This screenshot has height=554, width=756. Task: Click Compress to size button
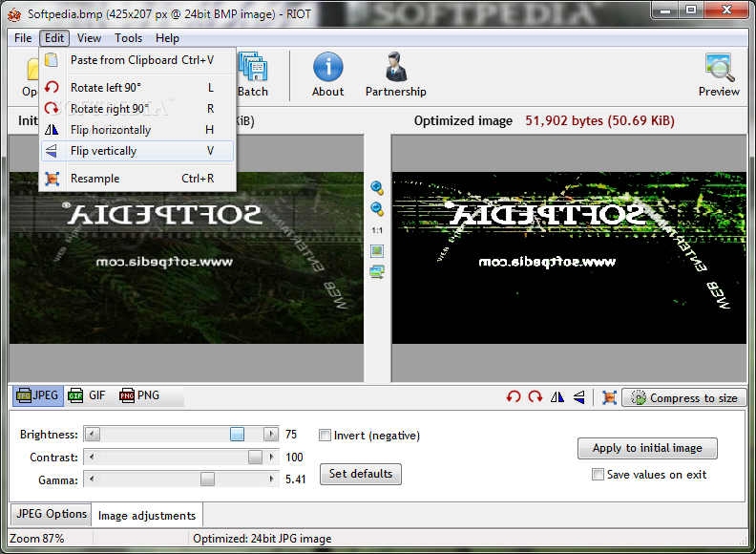683,397
